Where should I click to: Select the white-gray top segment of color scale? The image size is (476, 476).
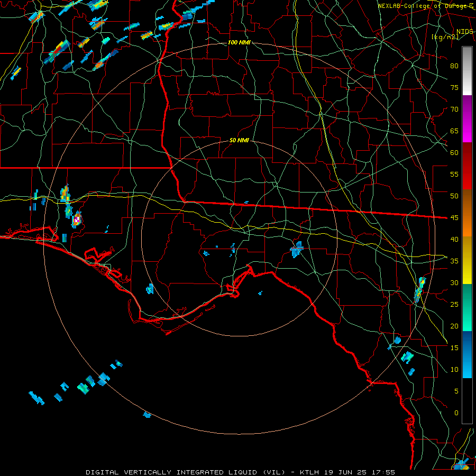pos(467,71)
